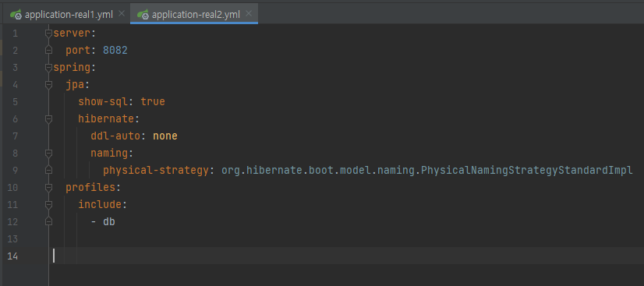Viewport: 644px width, 286px height.
Task: Click line number 14 in gutter
Action: click(x=12, y=256)
